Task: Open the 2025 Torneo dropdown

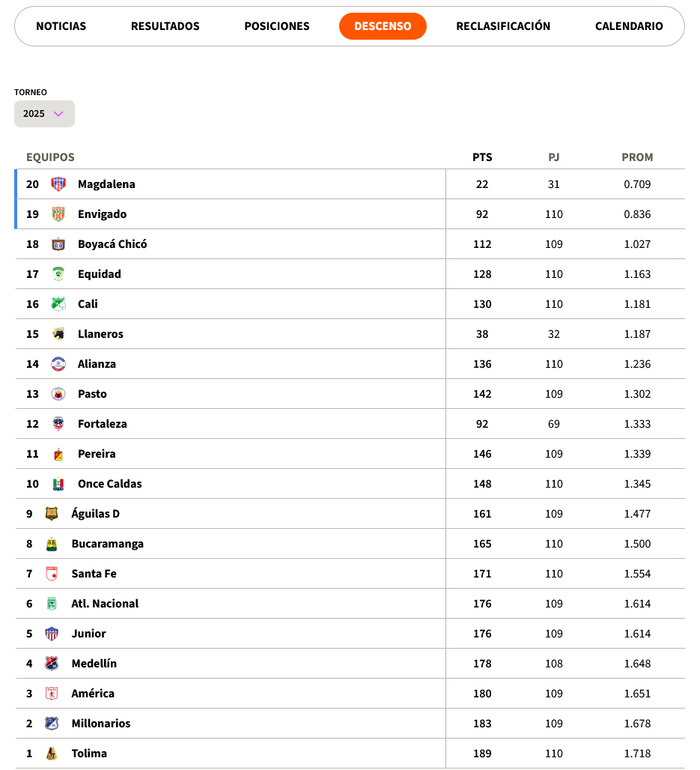Action: pyautogui.click(x=44, y=114)
